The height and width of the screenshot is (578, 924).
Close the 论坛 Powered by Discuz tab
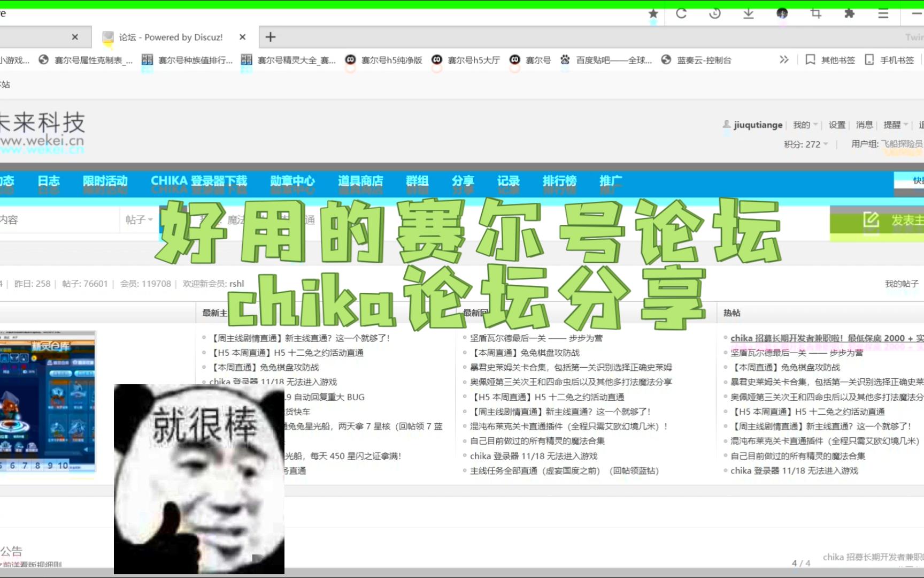point(242,37)
